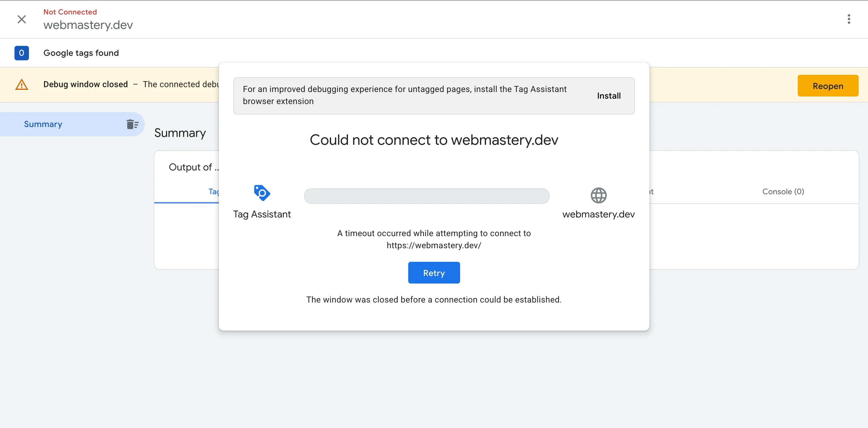
Task: Switch to the Console (0) tab
Action: [x=783, y=192]
